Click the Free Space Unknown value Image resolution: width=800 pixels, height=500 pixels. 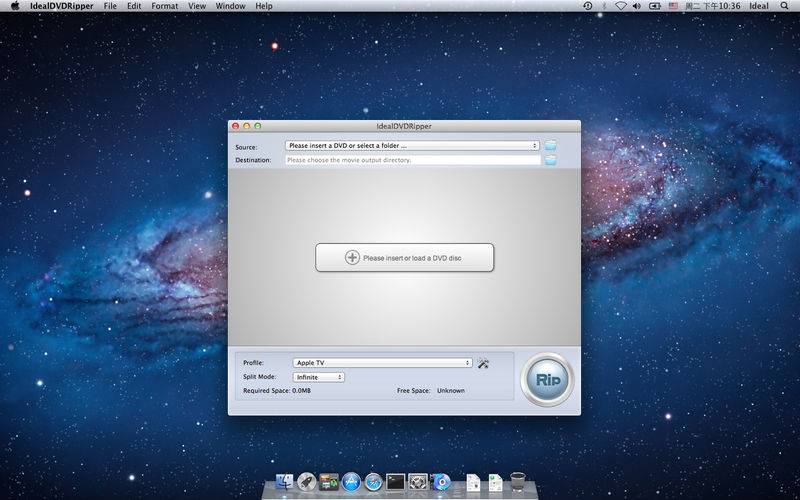451,391
